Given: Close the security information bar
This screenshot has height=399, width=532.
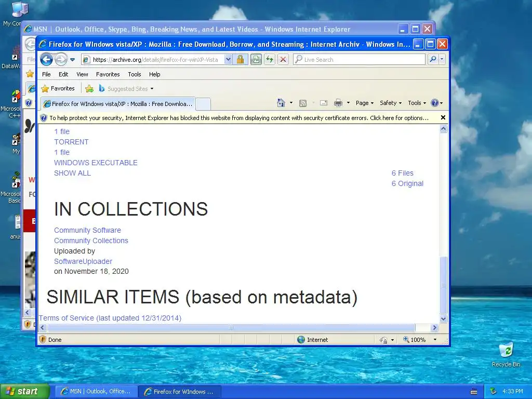Looking at the screenshot, I should (x=443, y=117).
